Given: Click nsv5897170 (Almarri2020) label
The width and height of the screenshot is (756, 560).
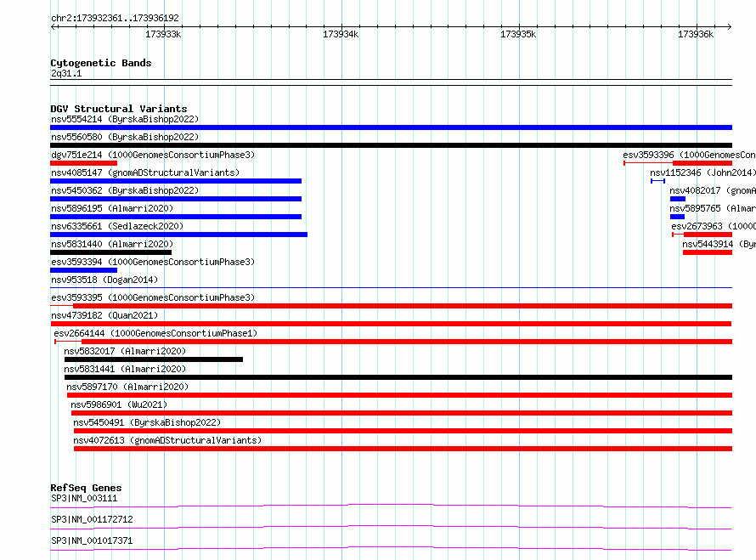Looking at the screenshot, I should coord(127,387).
